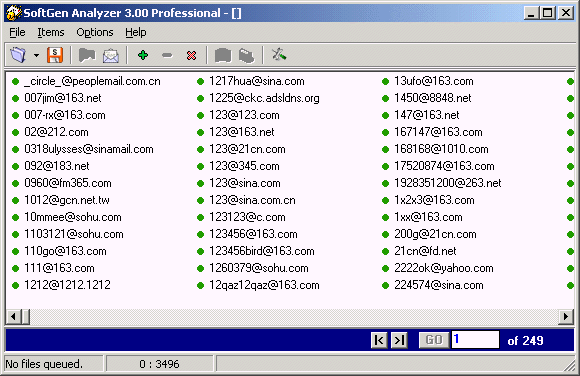
Task: Select 13ufo@163.com entry
Action: (x=434, y=81)
